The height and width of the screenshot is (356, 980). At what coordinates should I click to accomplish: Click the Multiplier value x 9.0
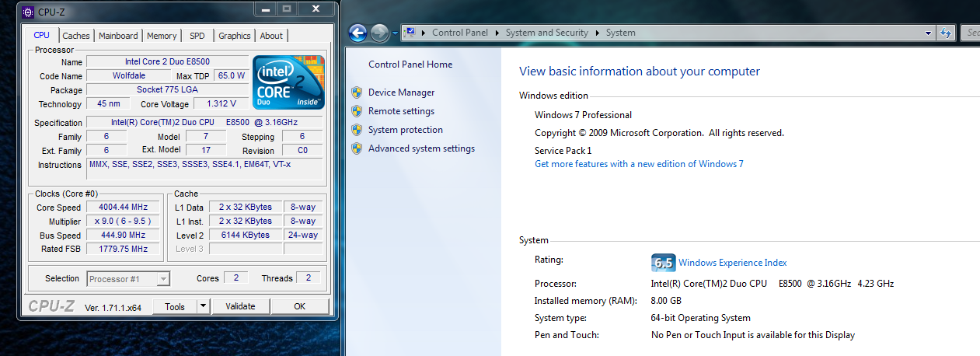[x=124, y=222]
